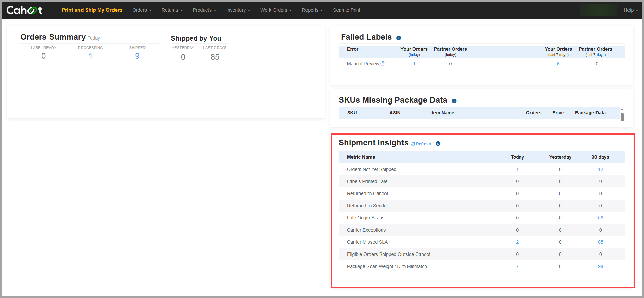Open Manual Review Your Orders today count

click(414, 64)
